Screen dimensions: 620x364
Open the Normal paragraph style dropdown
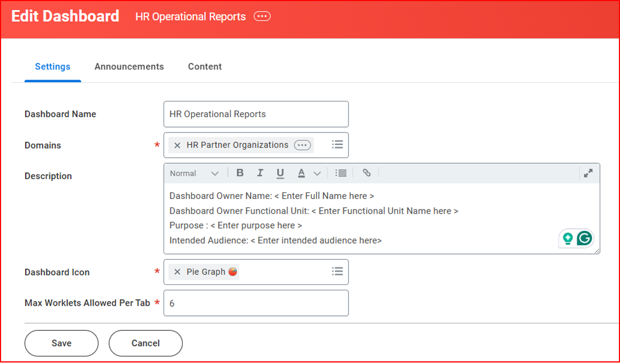point(195,173)
